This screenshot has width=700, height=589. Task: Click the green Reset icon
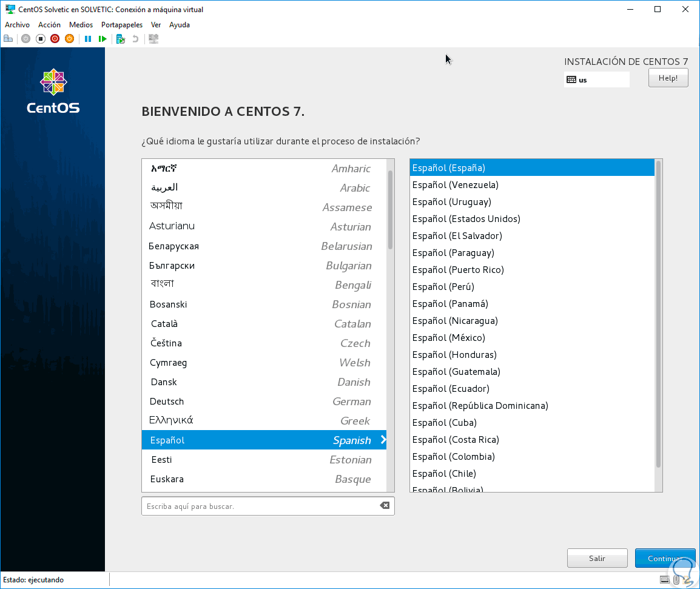pos(103,39)
